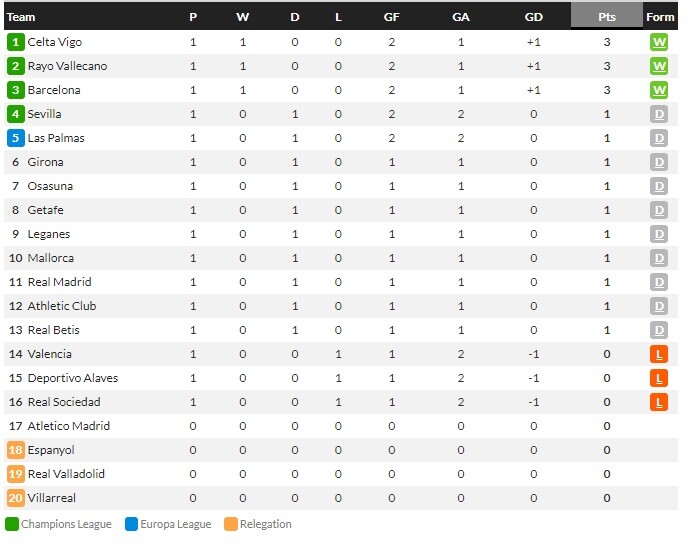Sort table by GD column header

[x=533, y=17]
